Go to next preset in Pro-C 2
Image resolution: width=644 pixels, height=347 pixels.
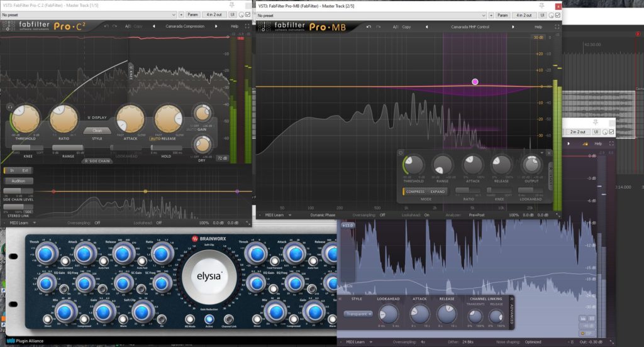coord(216,26)
